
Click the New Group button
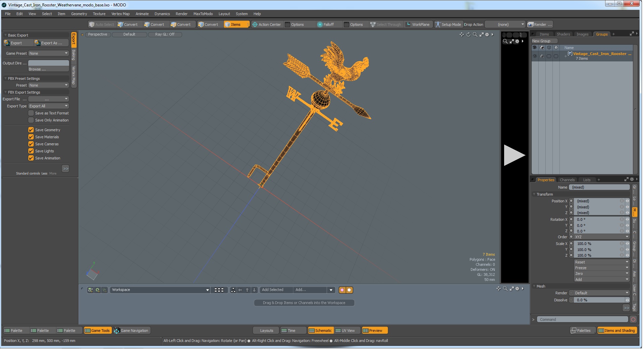tap(544, 41)
